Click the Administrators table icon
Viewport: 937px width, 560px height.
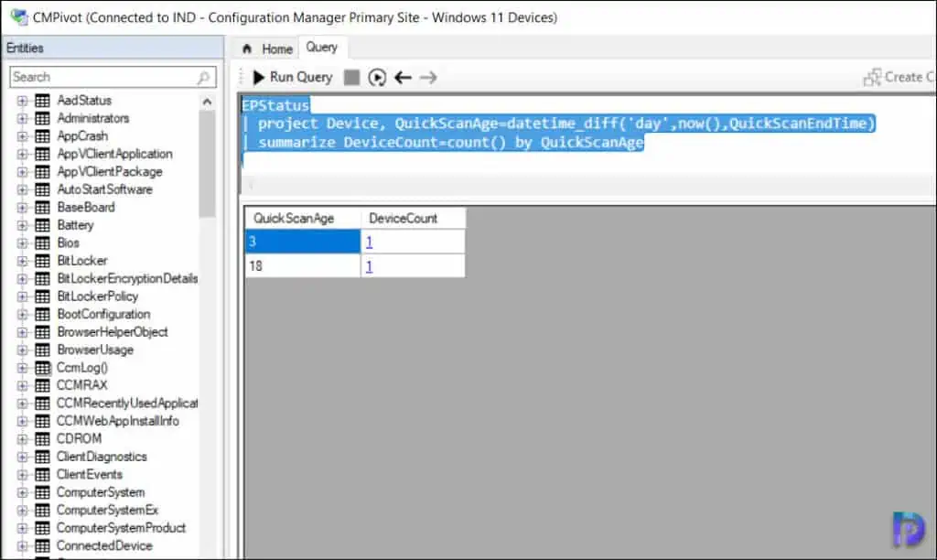(x=42, y=118)
